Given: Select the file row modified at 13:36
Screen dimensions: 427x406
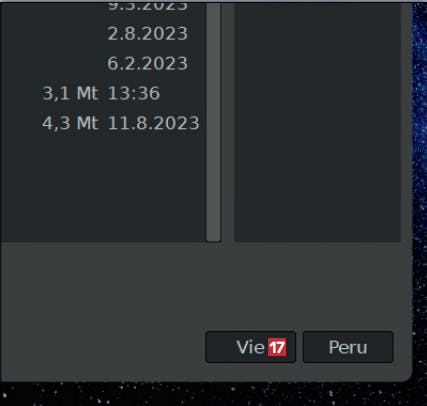Looking at the screenshot, I should pyautogui.click(x=103, y=93).
